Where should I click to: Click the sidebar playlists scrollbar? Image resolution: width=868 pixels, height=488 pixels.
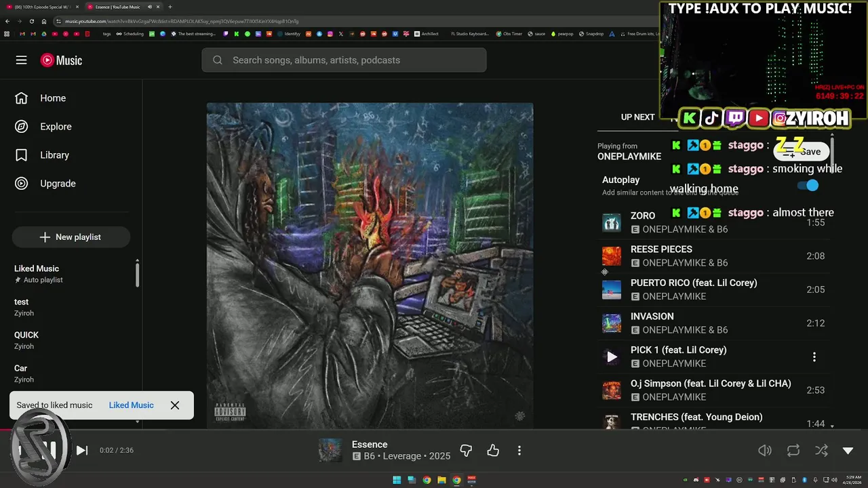(x=138, y=274)
